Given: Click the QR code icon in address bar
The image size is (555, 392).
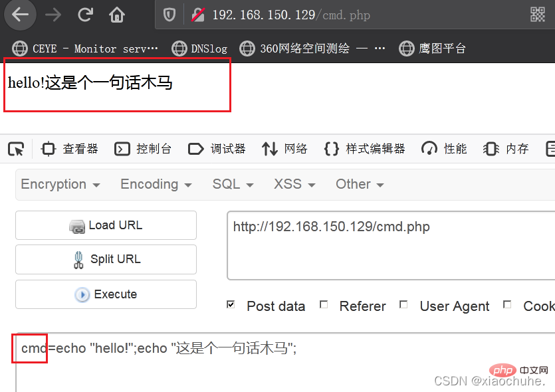Looking at the screenshot, I should 537,15.
